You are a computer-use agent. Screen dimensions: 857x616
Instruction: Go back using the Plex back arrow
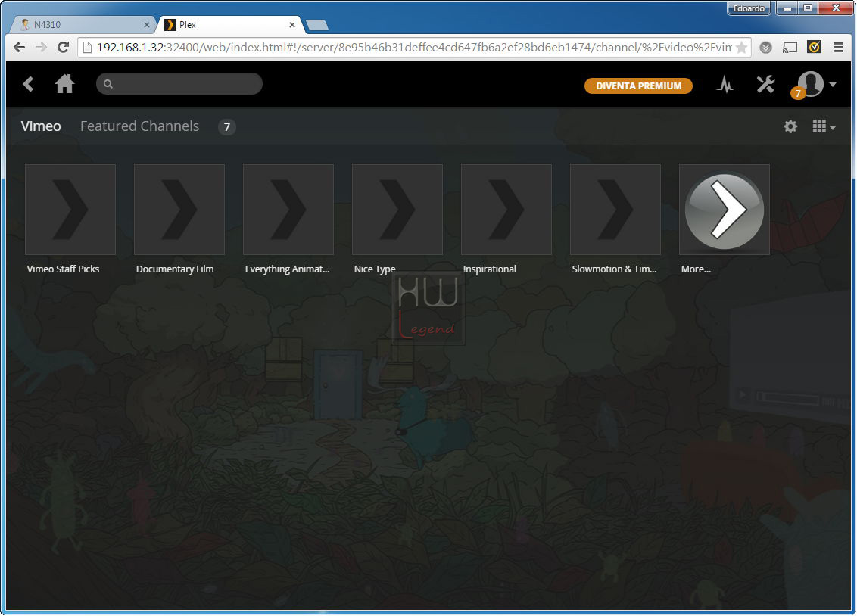pos(29,84)
